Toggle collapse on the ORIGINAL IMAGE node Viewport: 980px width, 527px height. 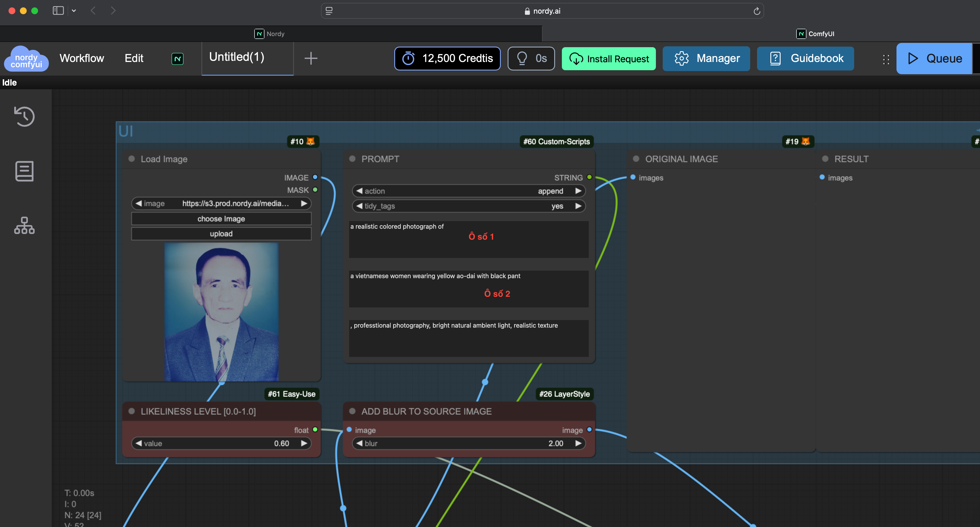(636, 159)
